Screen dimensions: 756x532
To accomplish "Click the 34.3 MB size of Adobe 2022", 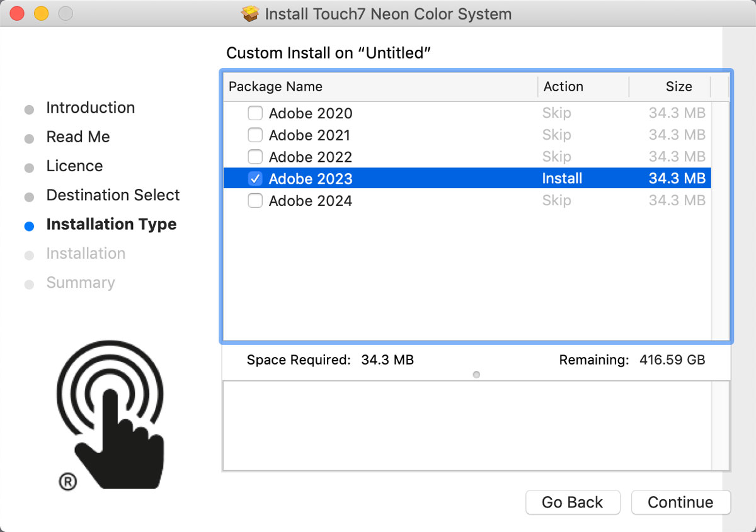I will click(677, 157).
